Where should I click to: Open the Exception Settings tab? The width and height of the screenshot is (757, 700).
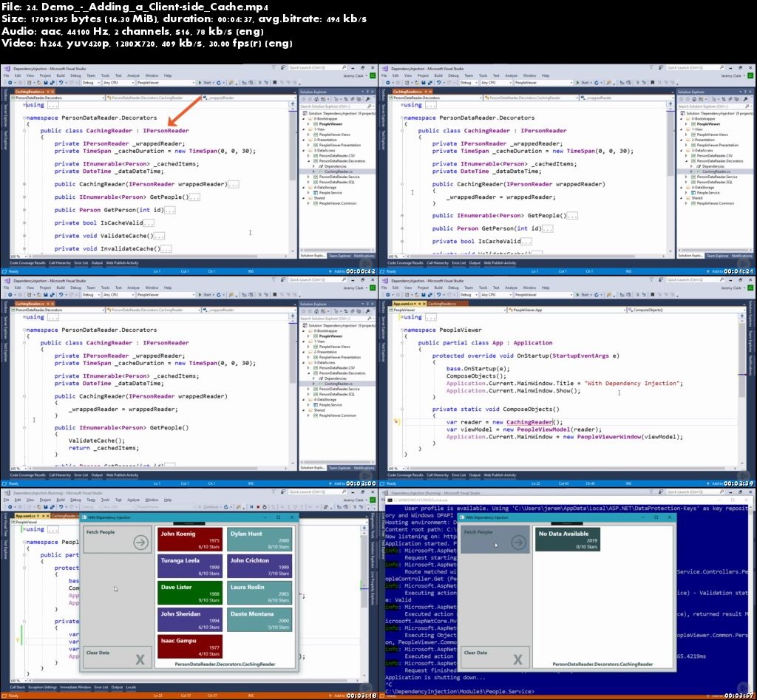[x=44, y=687]
